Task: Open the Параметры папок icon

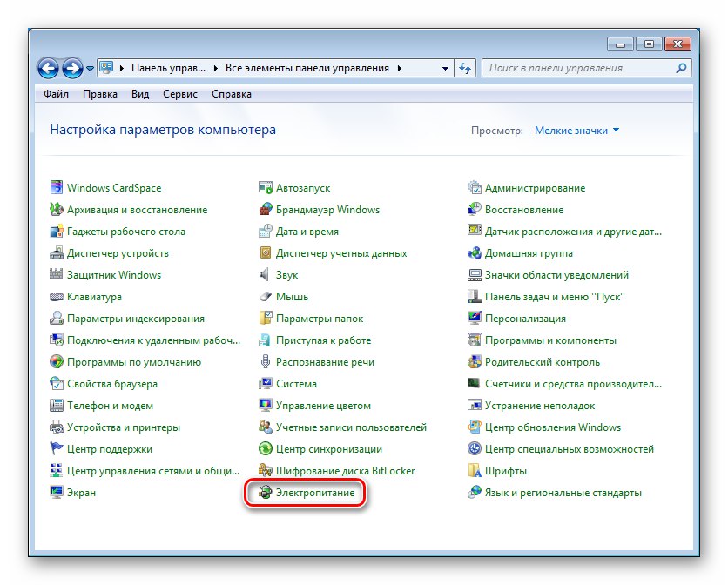Action: coord(265,318)
